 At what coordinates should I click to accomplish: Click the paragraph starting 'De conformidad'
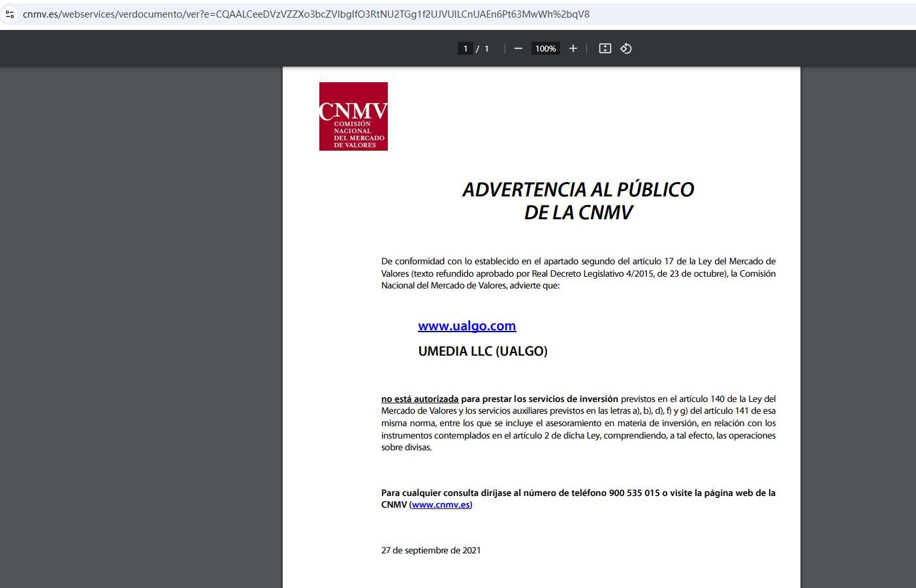coord(578,273)
